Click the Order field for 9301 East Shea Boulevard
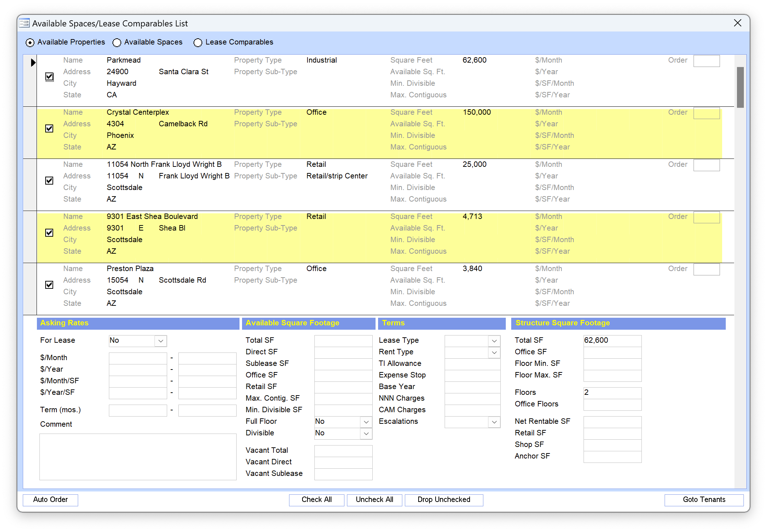The height and width of the screenshot is (532, 767). (x=707, y=217)
